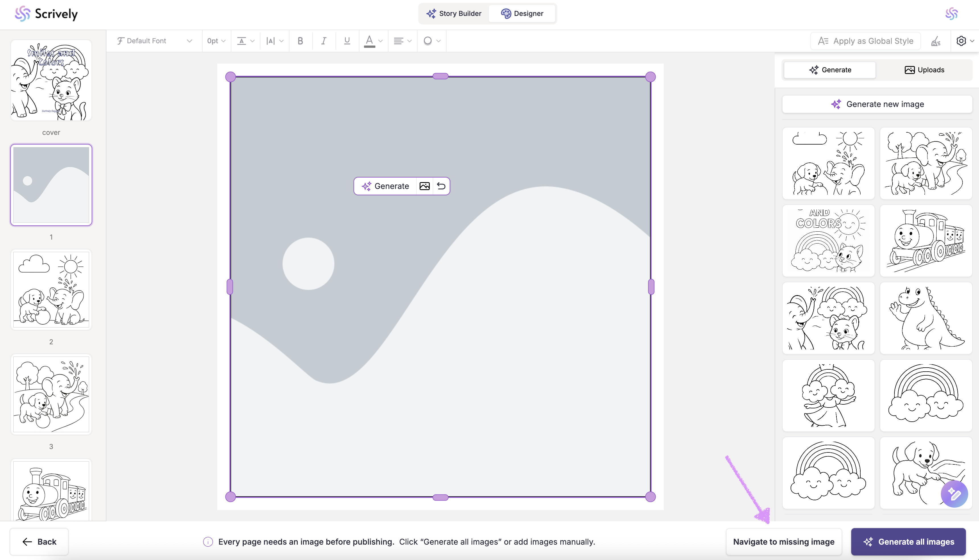
Task: Toggle underline text formatting
Action: [x=347, y=41]
